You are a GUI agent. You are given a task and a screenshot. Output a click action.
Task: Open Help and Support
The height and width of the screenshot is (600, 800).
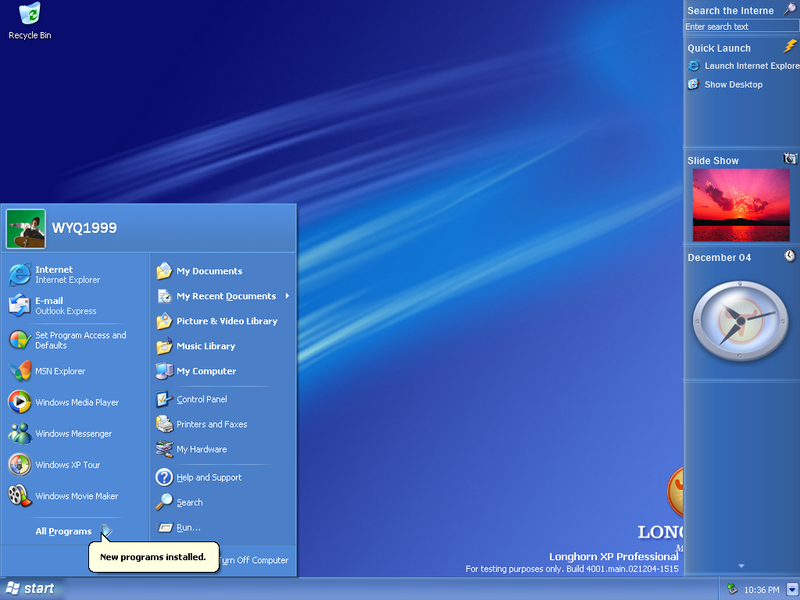point(208,477)
